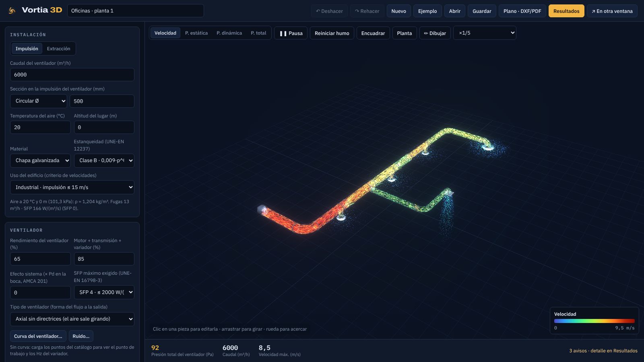Show P. estática visualization
The height and width of the screenshot is (362, 644).
[196, 33]
